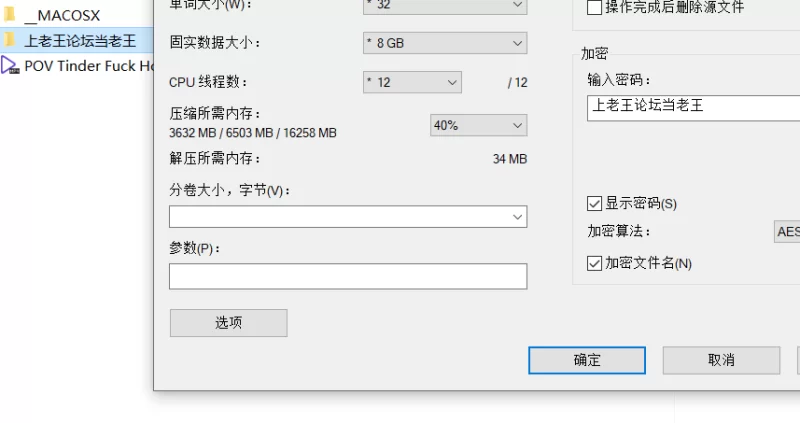Click the __MACOSX folder icon
The width and height of the screenshot is (800, 423).
pos(9,14)
